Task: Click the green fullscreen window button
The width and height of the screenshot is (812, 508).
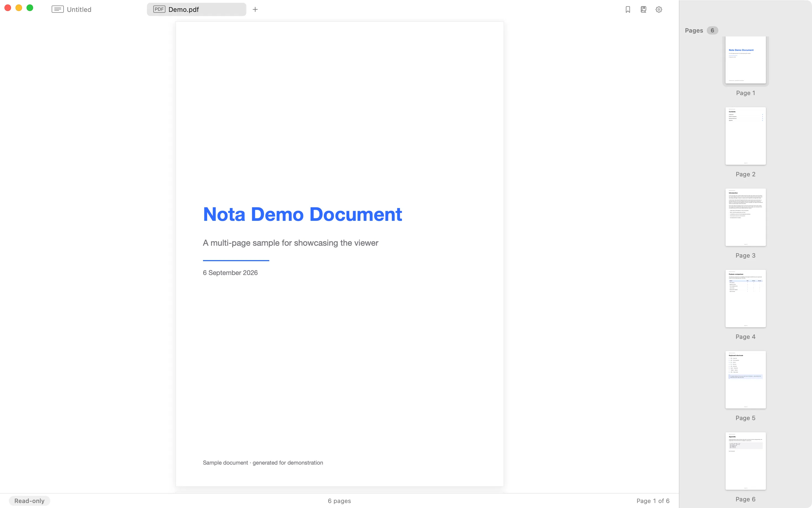Action: 30,8
